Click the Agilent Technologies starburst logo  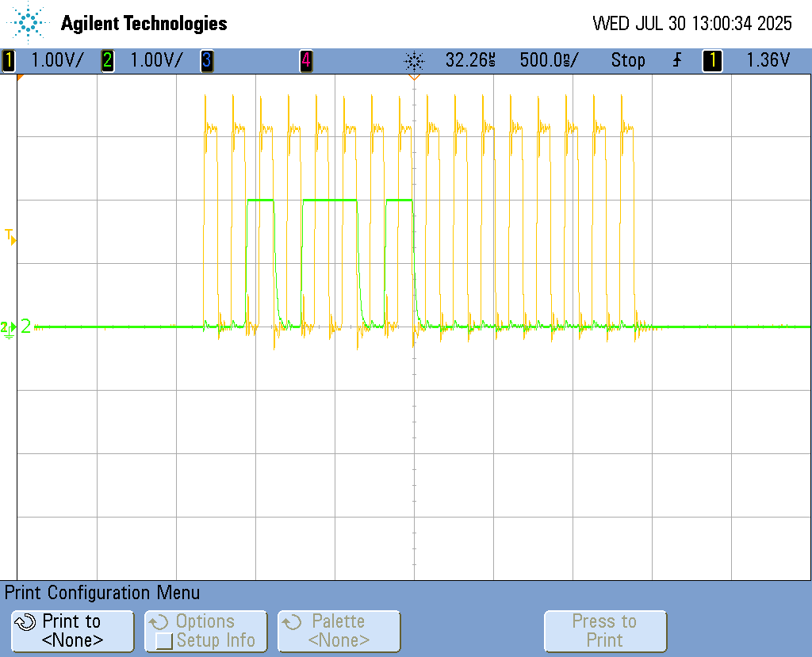[28, 23]
